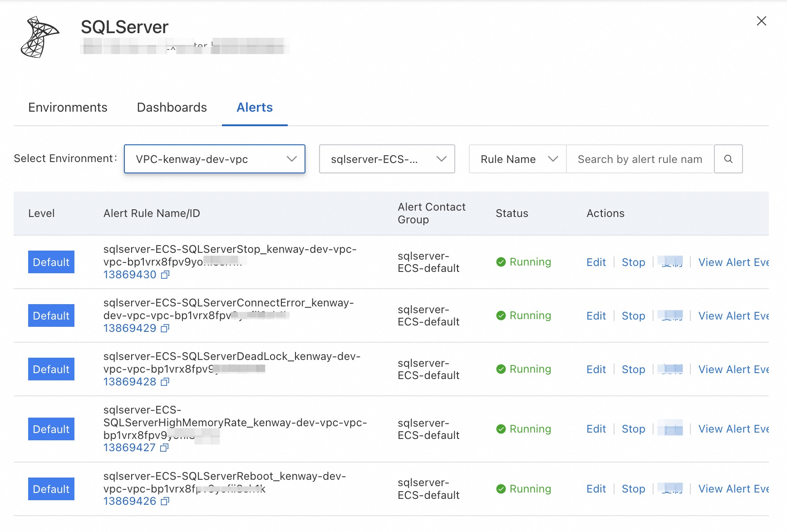
Task: Click Default level badge for SQLServerStop rule
Action: coord(51,262)
